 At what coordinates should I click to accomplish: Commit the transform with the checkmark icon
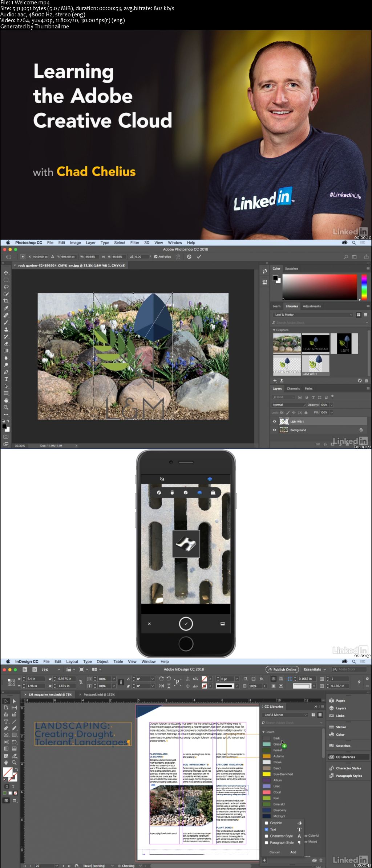click(x=199, y=257)
